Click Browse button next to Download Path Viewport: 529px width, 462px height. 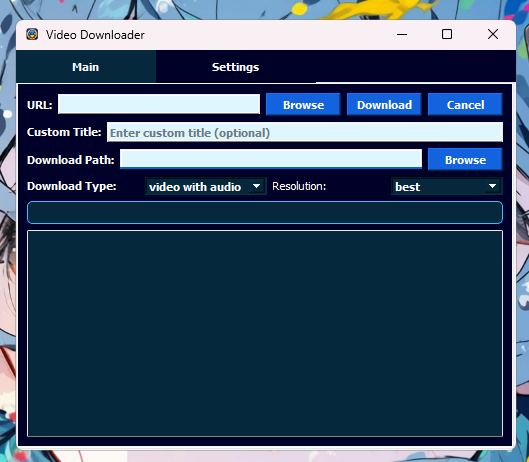point(465,159)
